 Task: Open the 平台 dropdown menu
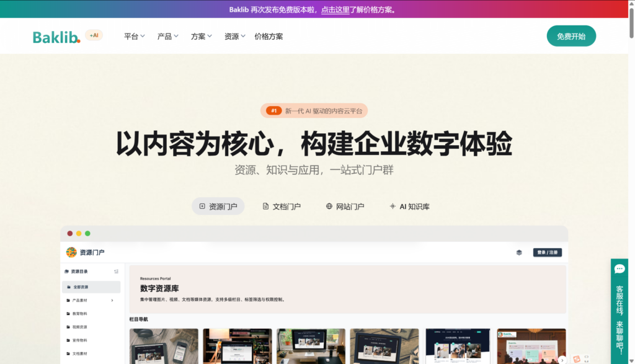134,37
